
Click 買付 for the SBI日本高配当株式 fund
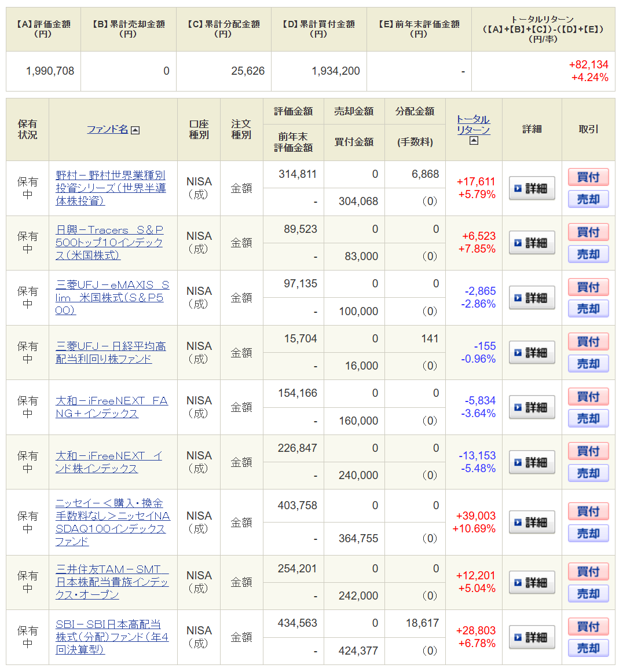[x=588, y=626]
